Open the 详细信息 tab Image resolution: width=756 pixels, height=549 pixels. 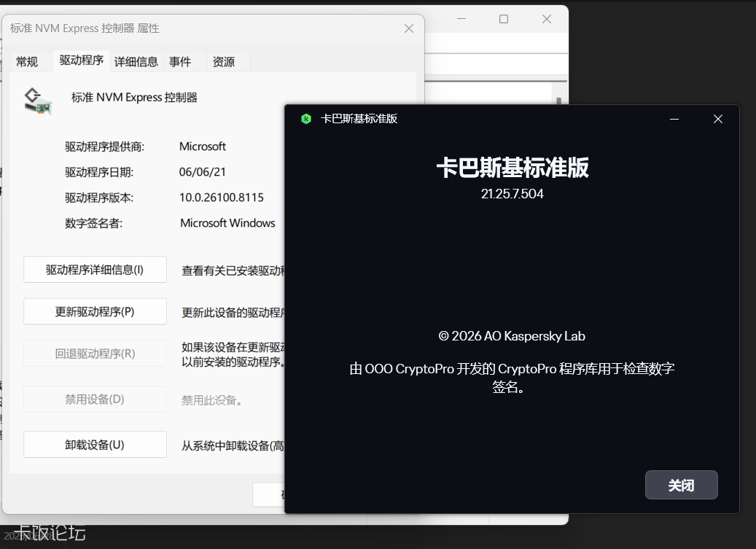pos(136,62)
